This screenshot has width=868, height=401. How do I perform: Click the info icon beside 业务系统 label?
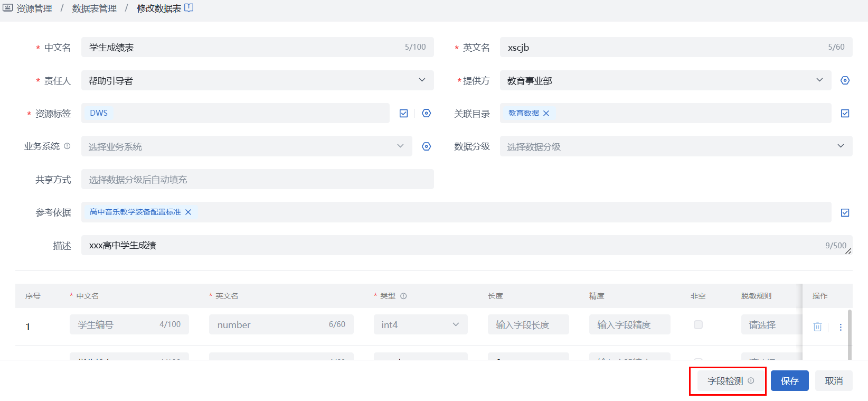pyautogui.click(x=67, y=146)
